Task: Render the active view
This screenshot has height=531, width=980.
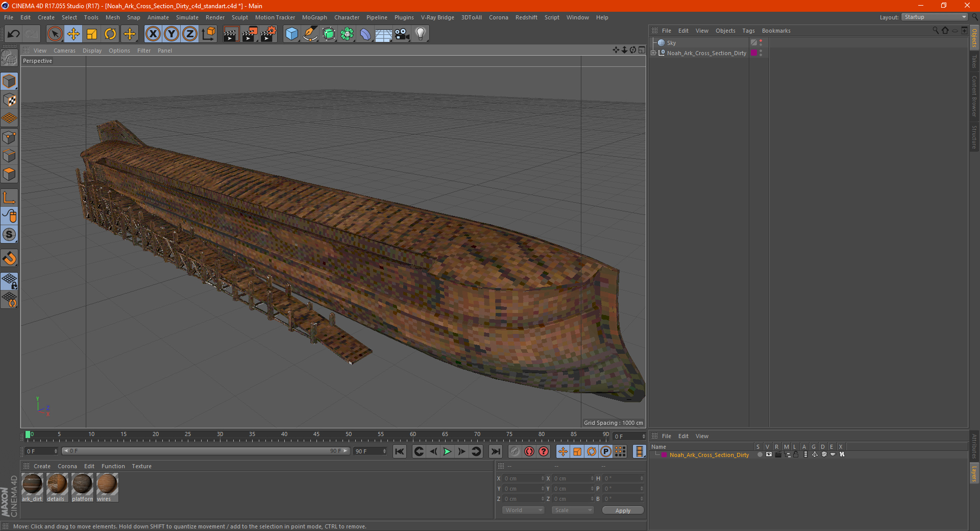Action: point(231,34)
